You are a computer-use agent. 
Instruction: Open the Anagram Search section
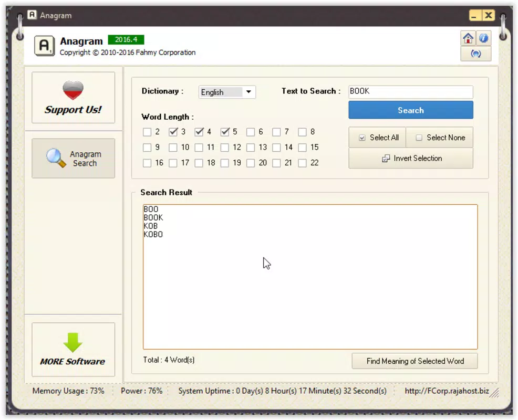tap(74, 159)
